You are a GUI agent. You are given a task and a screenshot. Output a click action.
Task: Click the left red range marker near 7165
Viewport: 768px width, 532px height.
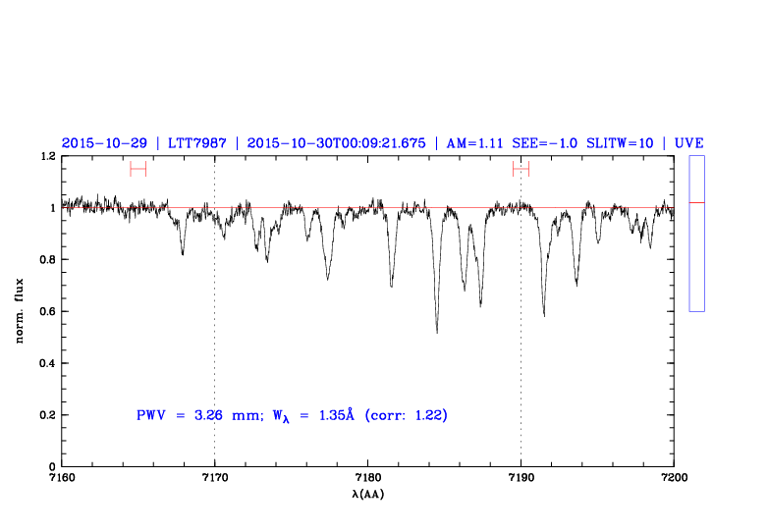pos(137,169)
